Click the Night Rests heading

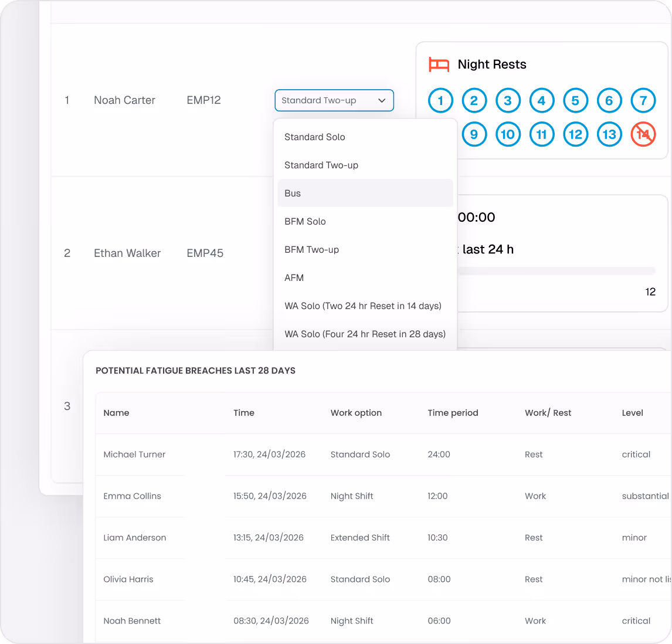point(492,65)
